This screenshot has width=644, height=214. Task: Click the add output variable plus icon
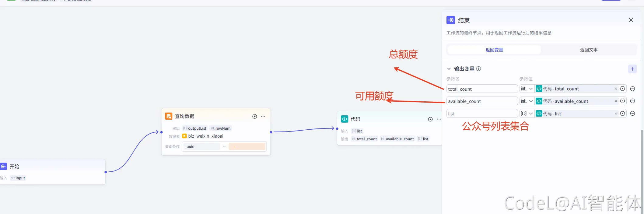click(x=632, y=69)
